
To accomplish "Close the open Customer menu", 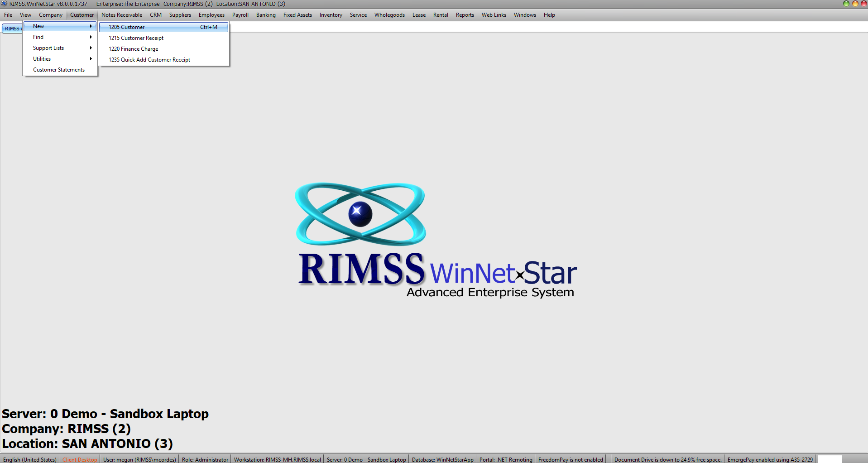I will tap(82, 15).
